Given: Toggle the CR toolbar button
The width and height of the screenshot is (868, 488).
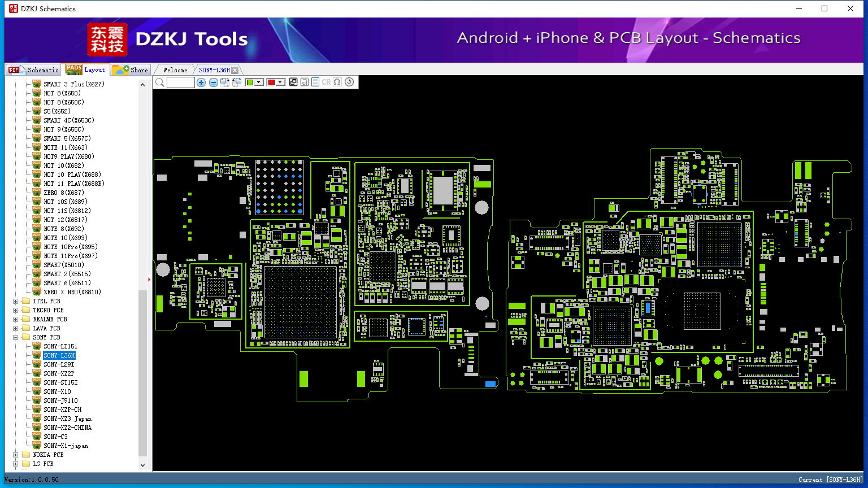Looking at the screenshot, I should coord(326,82).
